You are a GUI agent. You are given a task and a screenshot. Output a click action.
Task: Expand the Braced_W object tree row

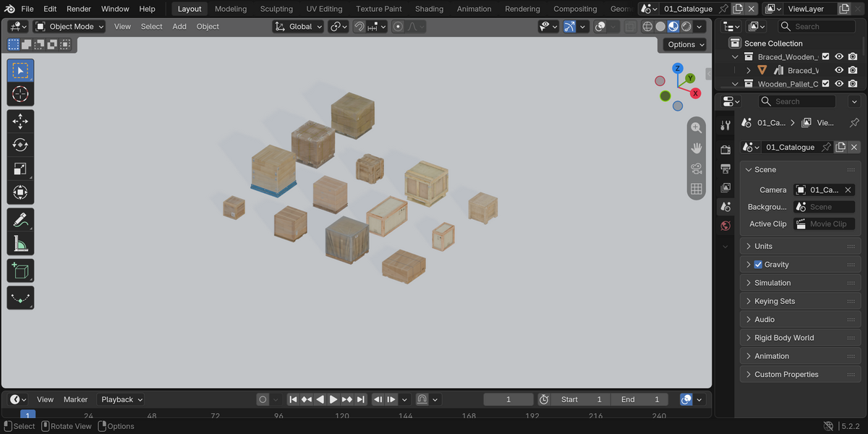coord(749,70)
